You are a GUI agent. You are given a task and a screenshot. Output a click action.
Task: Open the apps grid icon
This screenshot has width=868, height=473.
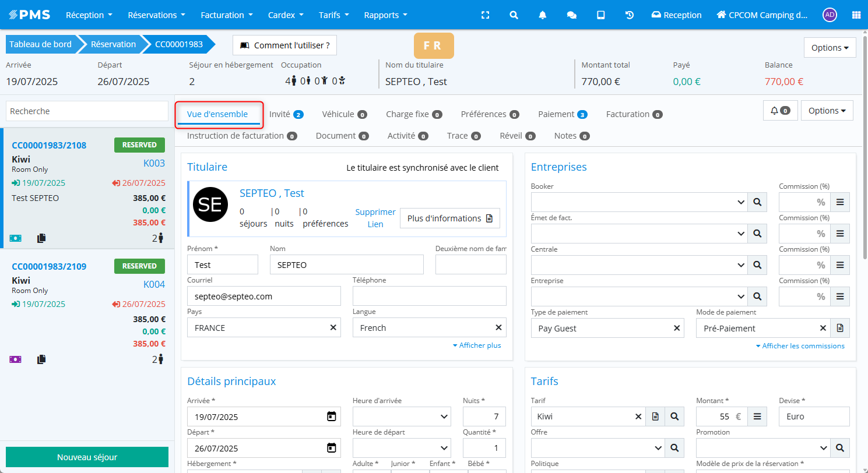856,15
